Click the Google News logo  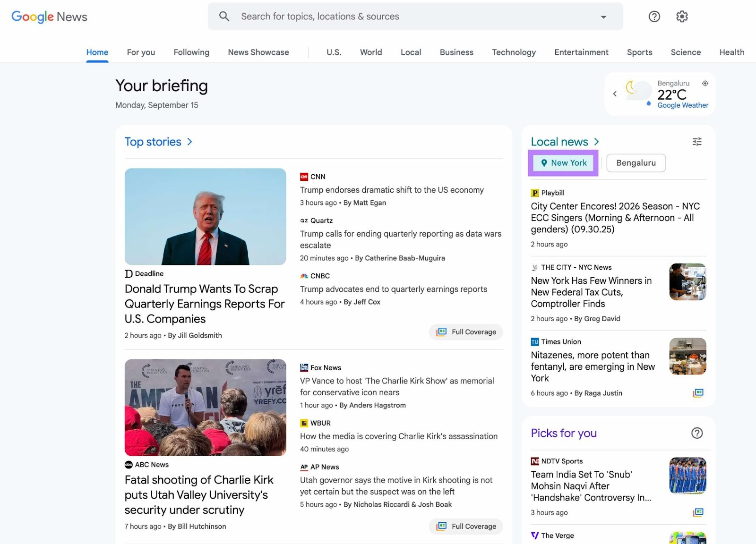click(x=49, y=17)
